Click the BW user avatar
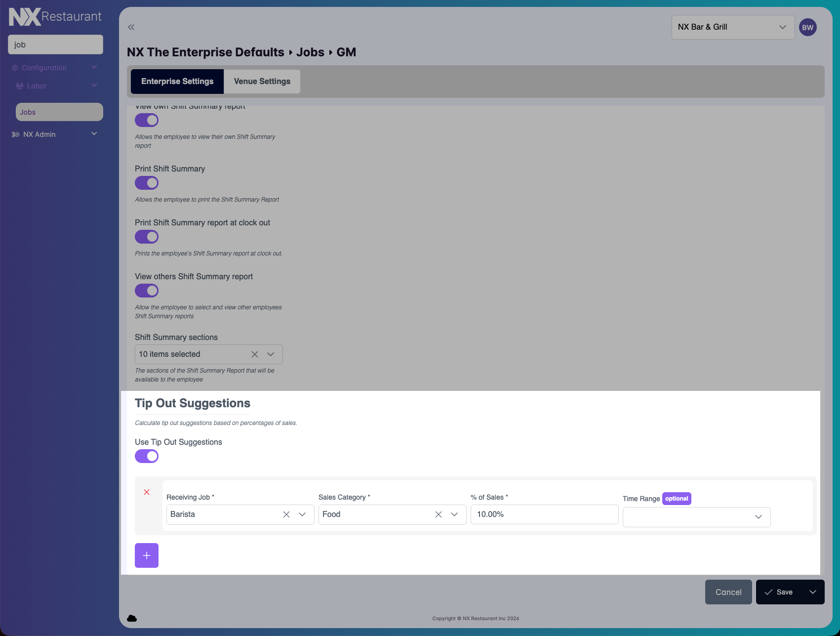The height and width of the screenshot is (636, 840). (x=807, y=28)
